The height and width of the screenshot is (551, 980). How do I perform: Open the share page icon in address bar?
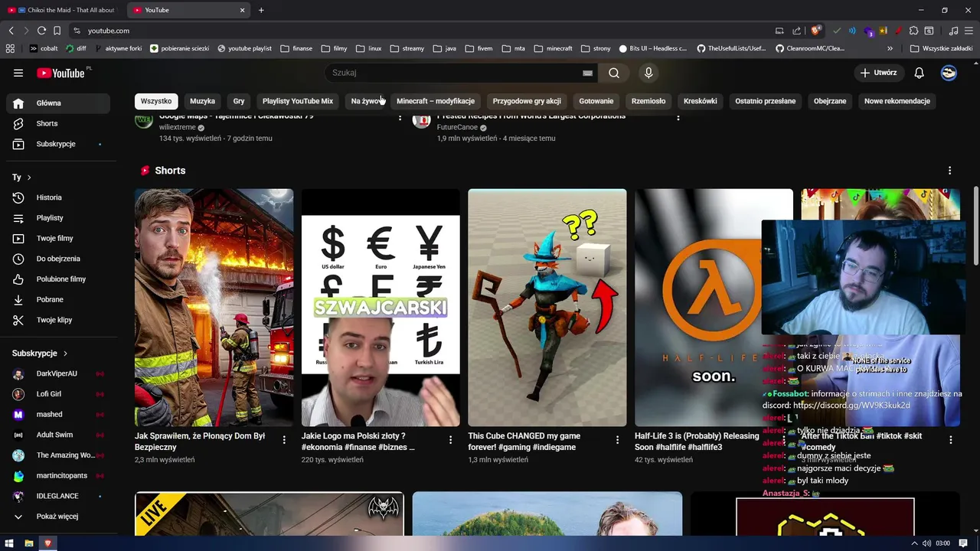(x=796, y=31)
